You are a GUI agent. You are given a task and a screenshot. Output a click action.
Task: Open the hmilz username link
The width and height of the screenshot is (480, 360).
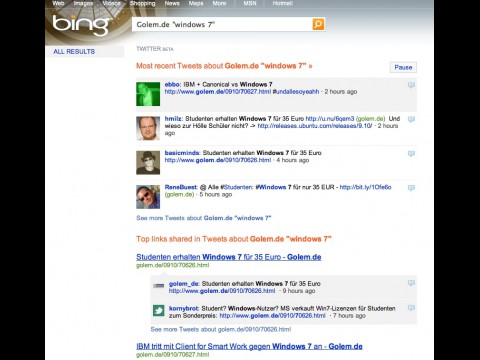pos(173,119)
